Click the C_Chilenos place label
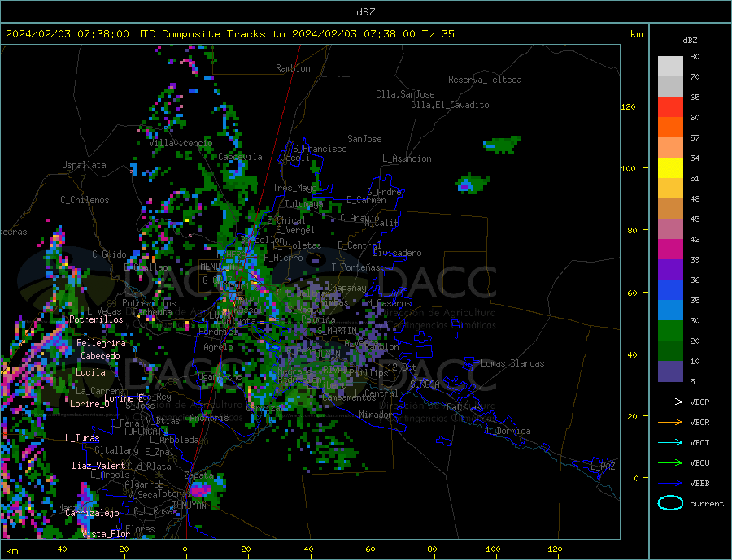732x560 pixels. (x=85, y=200)
